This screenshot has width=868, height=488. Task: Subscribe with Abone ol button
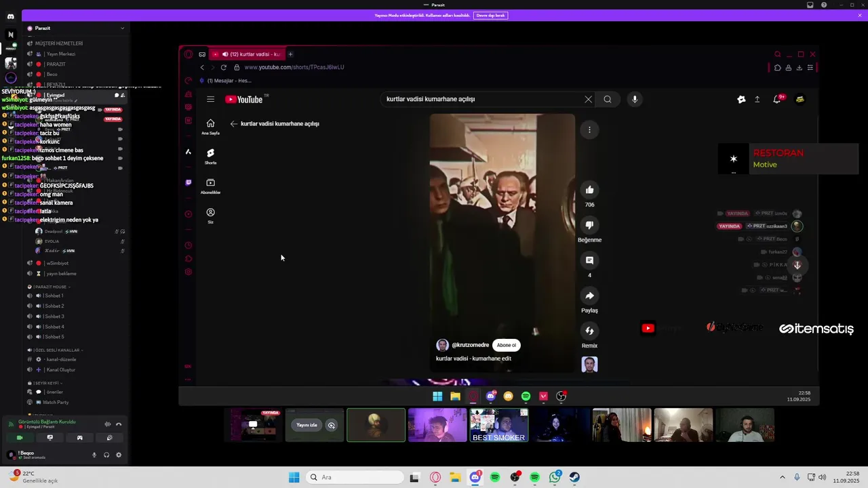(x=507, y=345)
